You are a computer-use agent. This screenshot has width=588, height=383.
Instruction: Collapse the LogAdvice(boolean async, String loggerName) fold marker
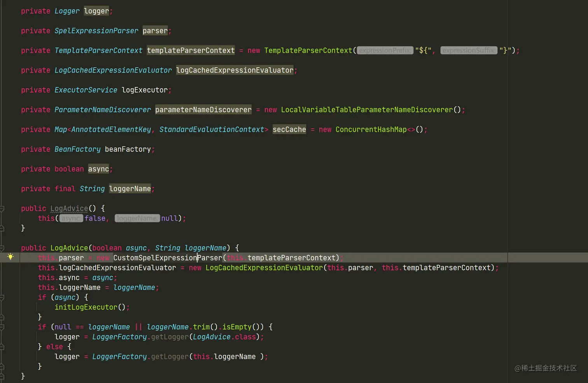(2, 248)
